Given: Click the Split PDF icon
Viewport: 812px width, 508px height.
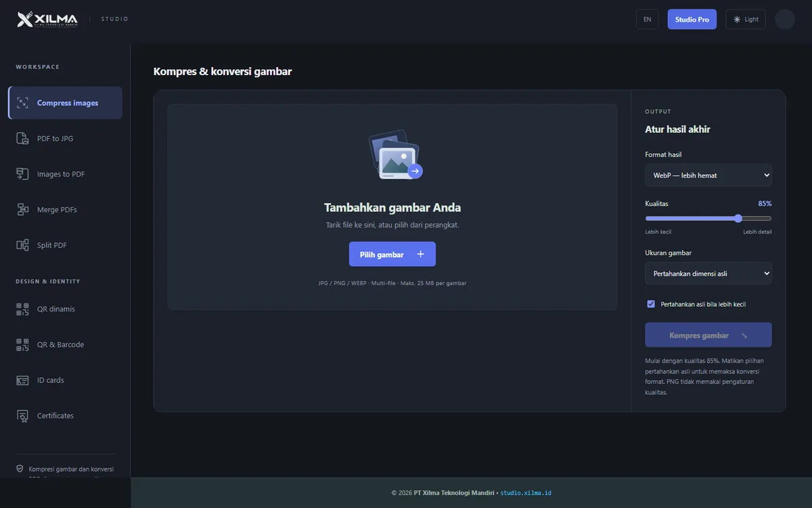Looking at the screenshot, I should (22, 245).
